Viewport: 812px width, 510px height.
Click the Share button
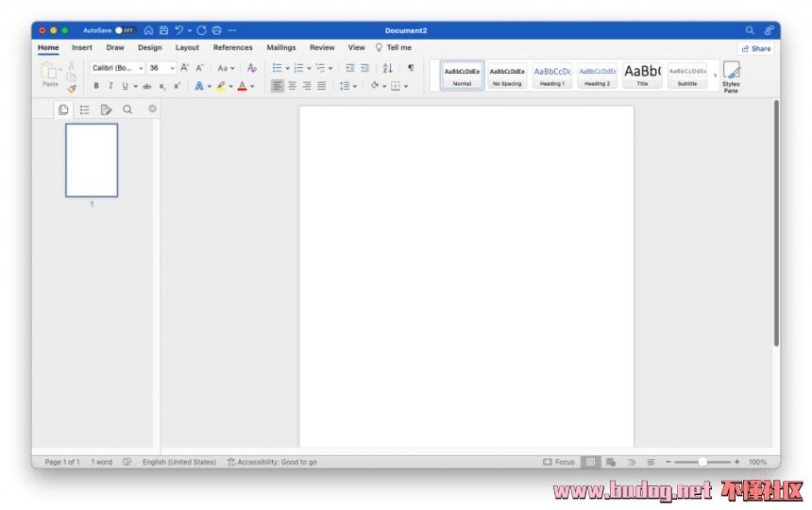pos(755,48)
